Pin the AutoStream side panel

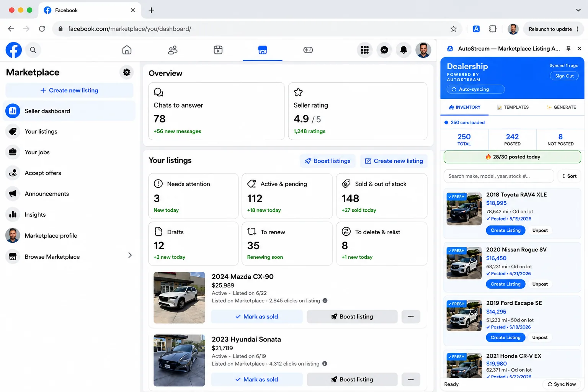pos(568,49)
